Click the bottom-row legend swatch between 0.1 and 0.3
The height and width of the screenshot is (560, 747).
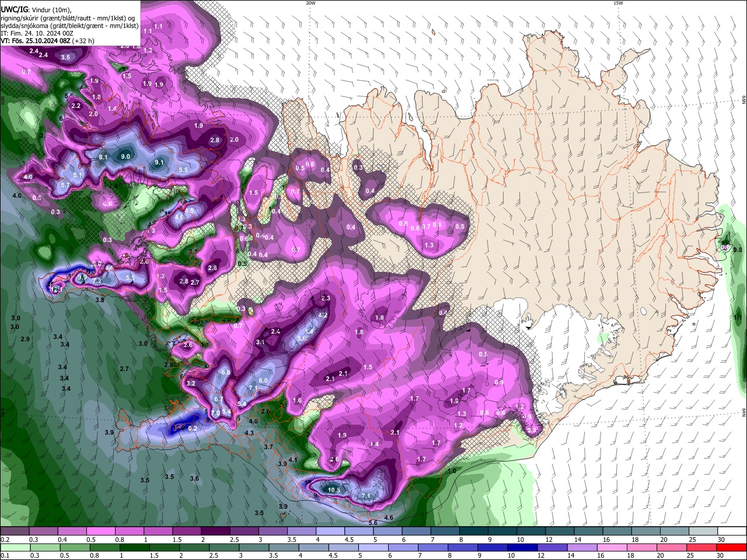tap(15, 547)
